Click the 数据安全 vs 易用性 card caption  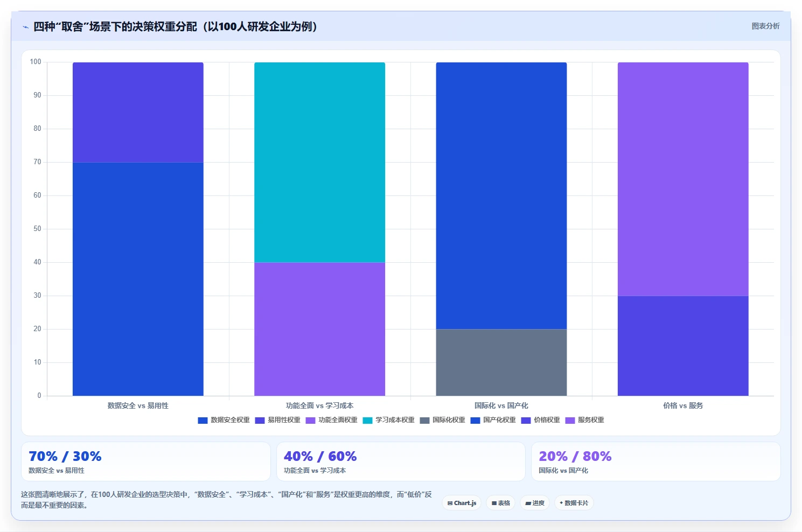(x=57, y=471)
